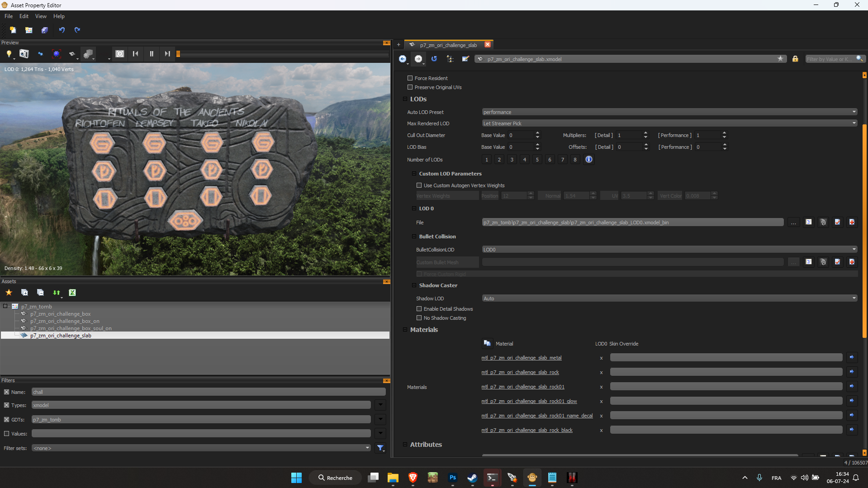Screen dimensions: 868x488
Task: Click the save all toolbar icon
Action: 44,30
